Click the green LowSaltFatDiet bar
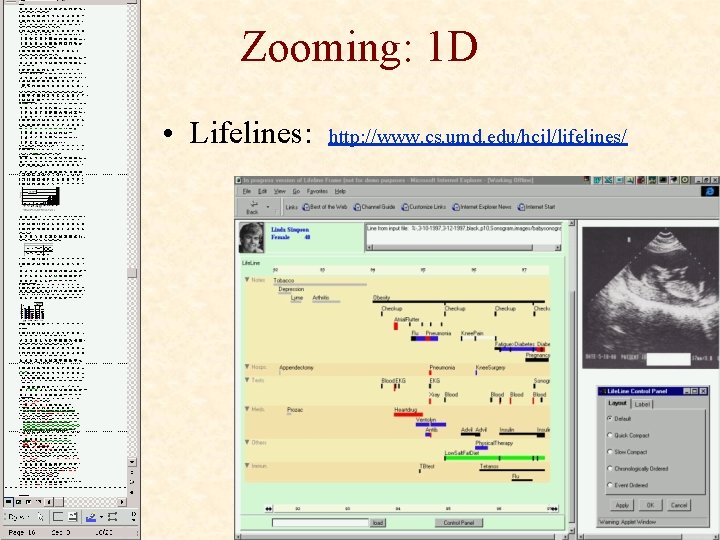Image resolution: width=720 pixels, height=540 pixels. click(495, 458)
